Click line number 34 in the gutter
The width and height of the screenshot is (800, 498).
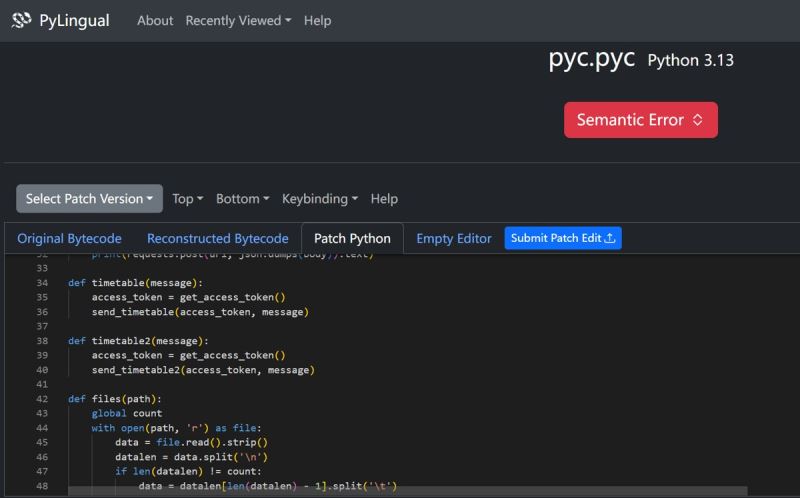[42, 283]
